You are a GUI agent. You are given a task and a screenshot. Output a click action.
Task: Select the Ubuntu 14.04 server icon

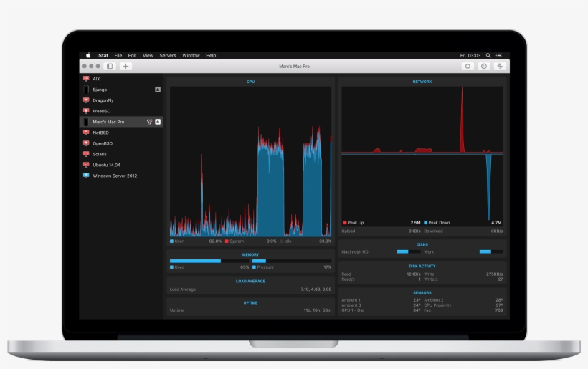click(x=86, y=165)
